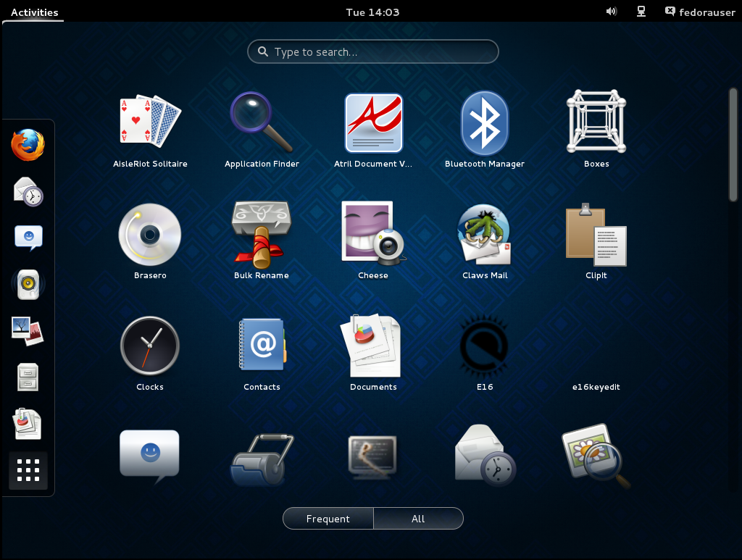Screen dimensions: 742x560
Task: Start the Cheese webcam app
Action: [373, 233]
